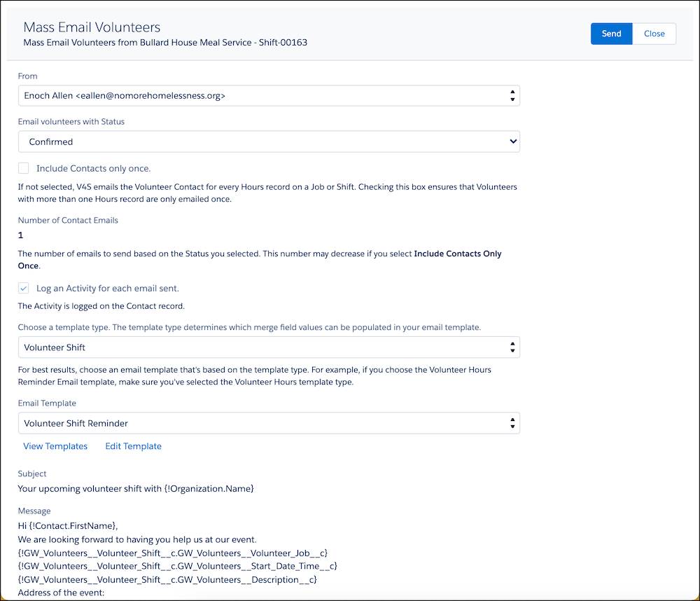Image resolution: width=700 pixels, height=601 pixels.
Task: Click the email Subject line text
Action: [x=136, y=488]
